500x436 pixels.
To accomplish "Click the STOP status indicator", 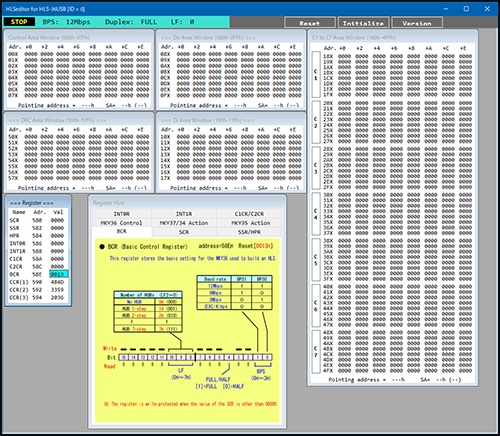I will coord(19,22).
